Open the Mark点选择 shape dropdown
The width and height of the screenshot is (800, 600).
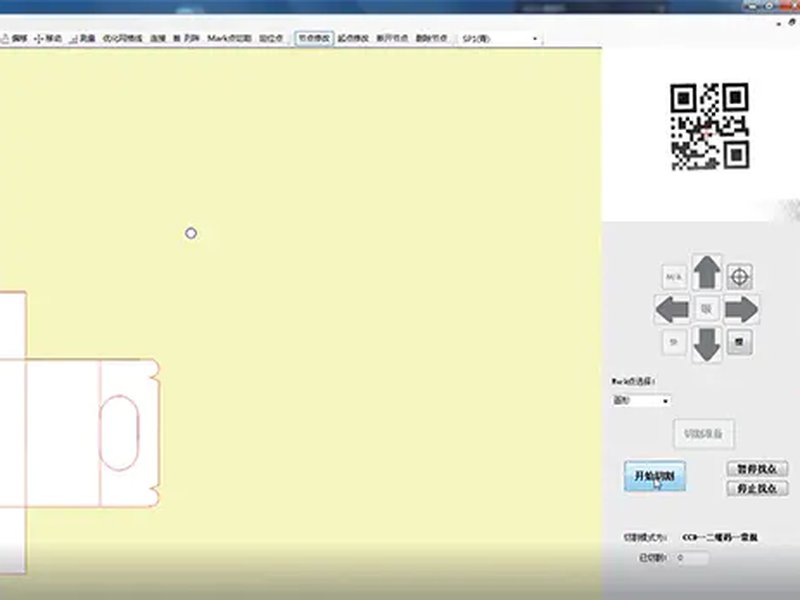[x=641, y=401]
